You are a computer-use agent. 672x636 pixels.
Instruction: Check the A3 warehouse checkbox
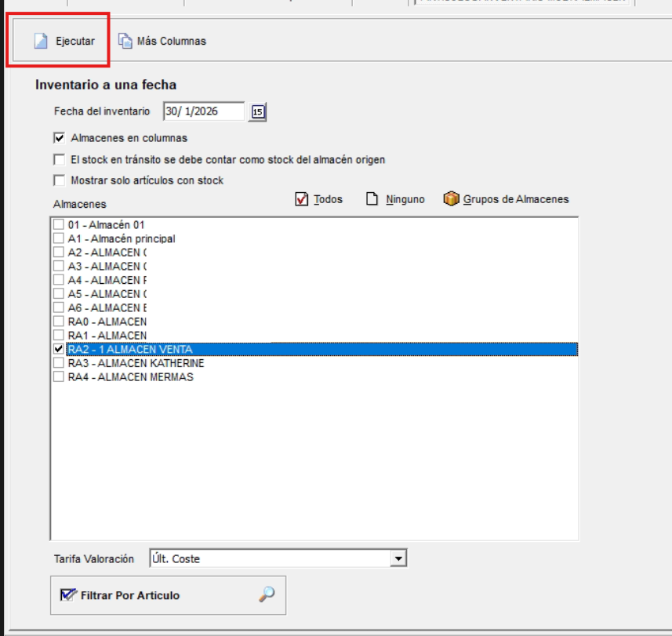59,266
